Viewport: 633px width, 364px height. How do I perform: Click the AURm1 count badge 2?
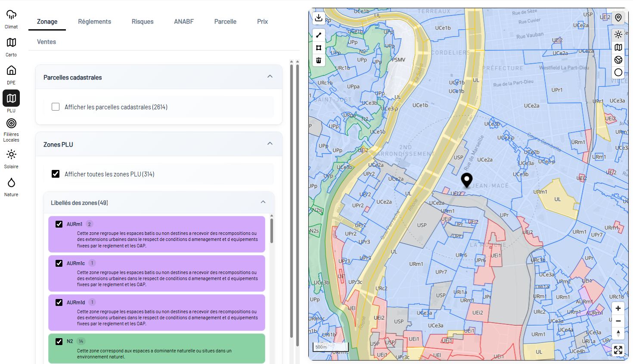(89, 224)
